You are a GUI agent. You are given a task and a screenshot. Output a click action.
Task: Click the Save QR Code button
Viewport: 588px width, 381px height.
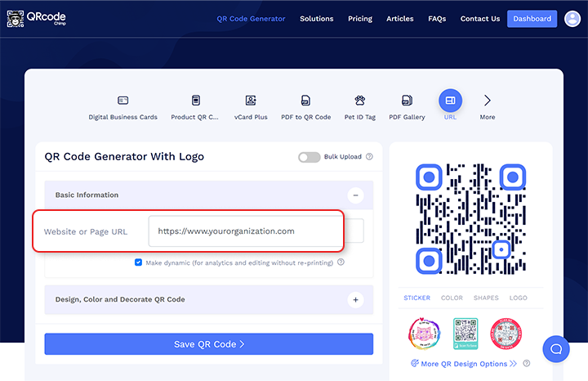pos(208,344)
